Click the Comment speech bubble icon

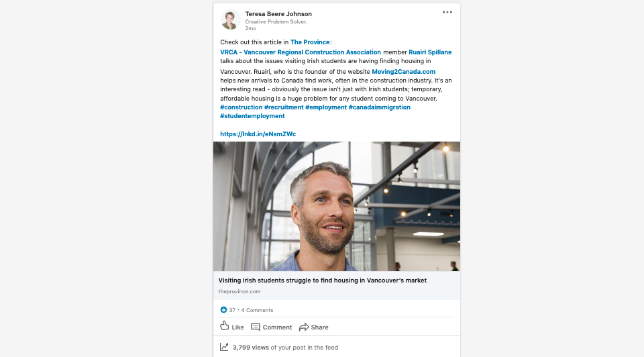tap(256, 327)
